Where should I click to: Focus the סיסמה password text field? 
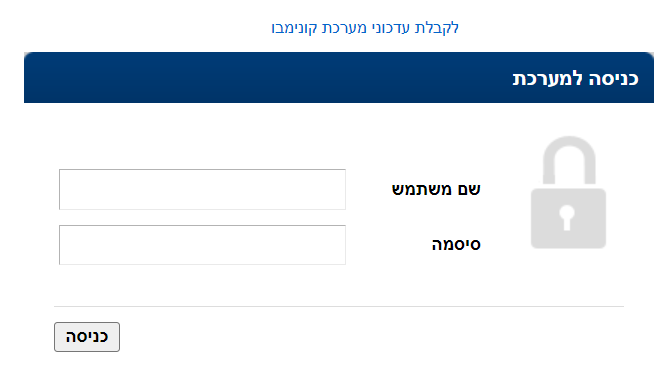pos(202,245)
